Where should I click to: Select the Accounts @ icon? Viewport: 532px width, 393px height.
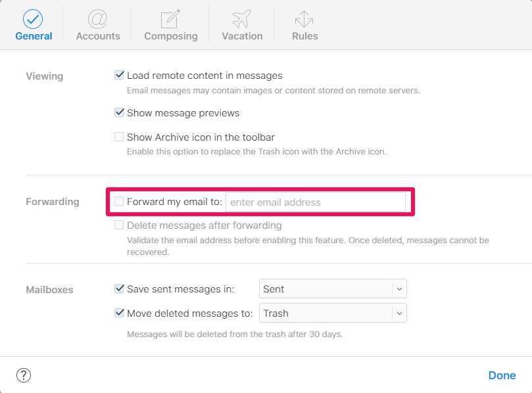coord(97,20)
